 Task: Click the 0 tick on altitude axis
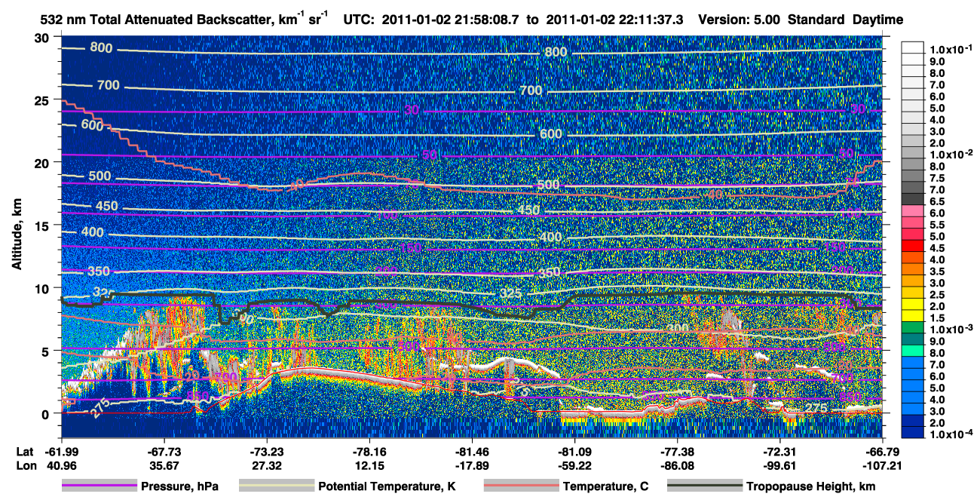[x=47, y=413]
